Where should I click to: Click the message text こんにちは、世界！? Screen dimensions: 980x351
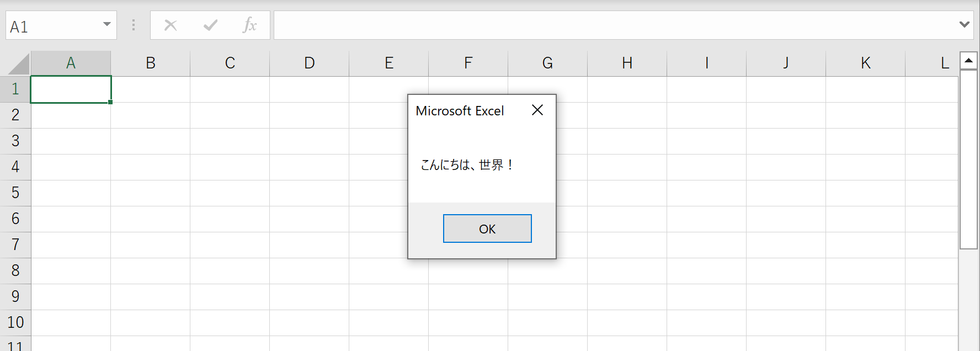(467, 164)
